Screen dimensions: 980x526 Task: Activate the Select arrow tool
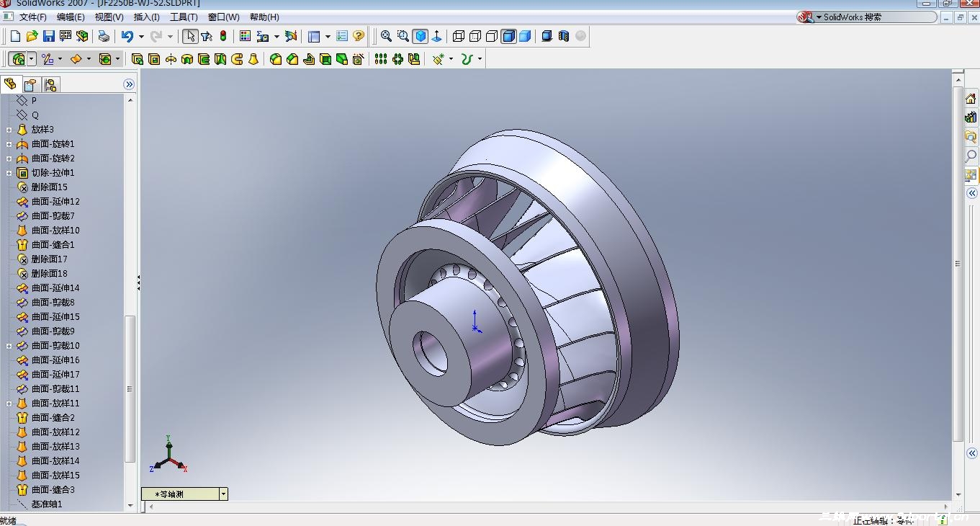[x=190, y=36]
